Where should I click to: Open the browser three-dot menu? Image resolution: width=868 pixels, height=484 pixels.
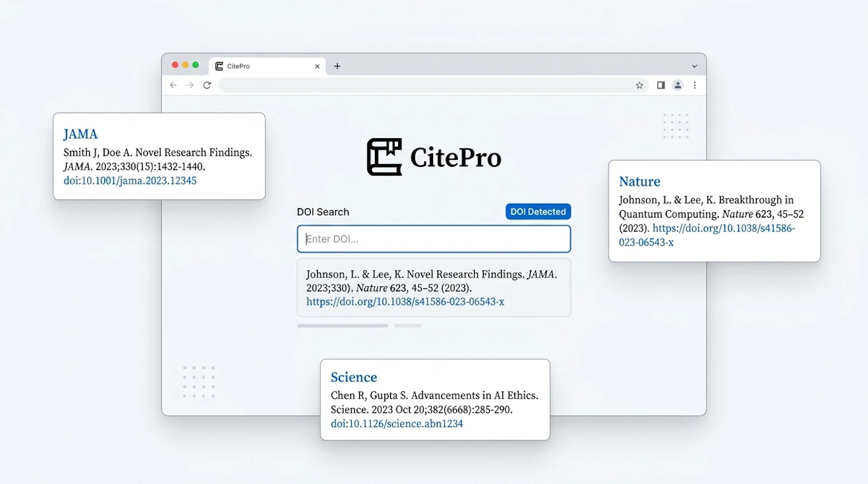click(x=694, y=85)
